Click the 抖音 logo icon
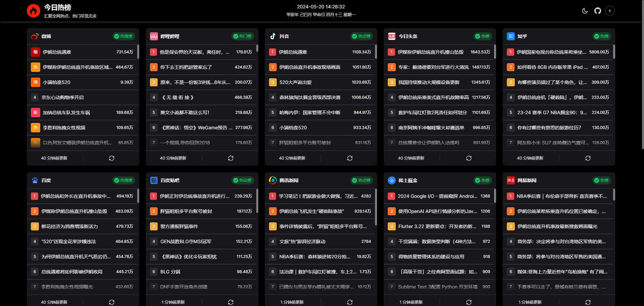Image resolution: width=644 pixels, height=306 pixels. pos(273,36)
